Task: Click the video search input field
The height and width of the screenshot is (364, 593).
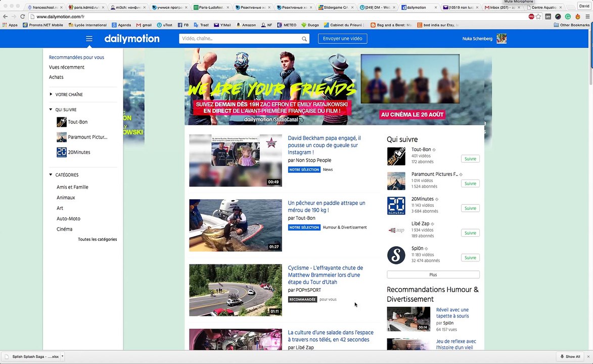Action: [x=240, y=38]
